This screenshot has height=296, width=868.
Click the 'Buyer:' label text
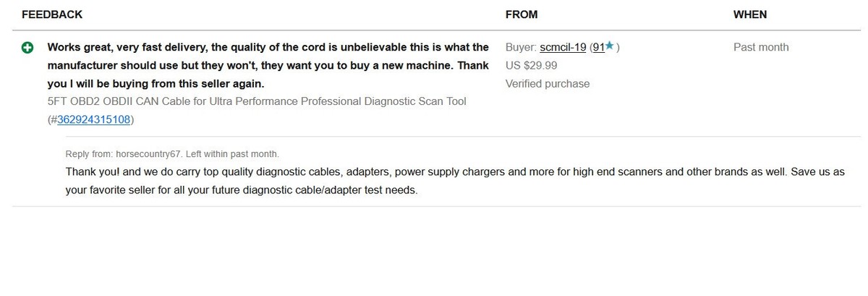click(x=520, y=47)
